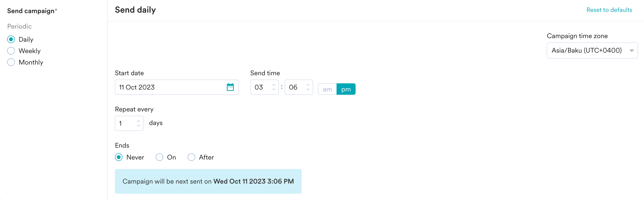
Task: Decrease the send time minutes value
Action: tap(308, 90)
